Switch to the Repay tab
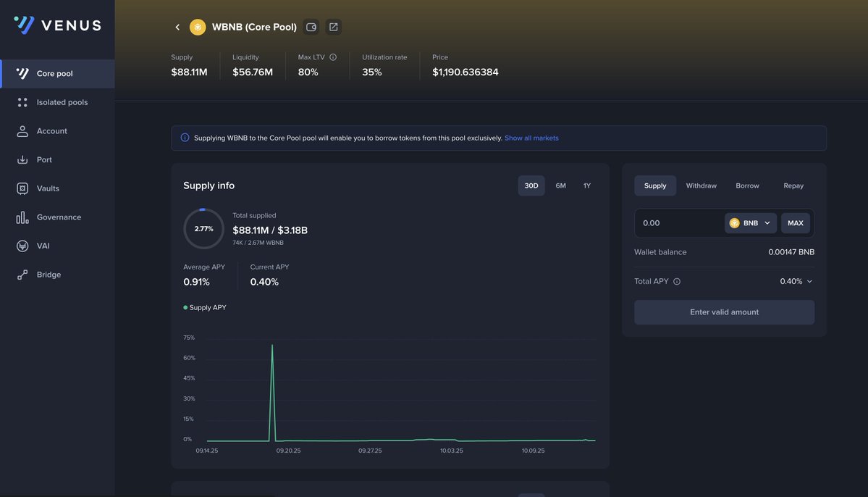868x497 pixels. (x=793, y=185)
